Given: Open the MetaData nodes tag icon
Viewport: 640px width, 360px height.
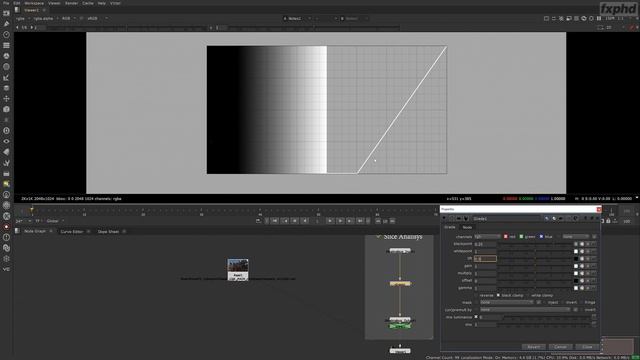Looking at the screenshot, I should coord(6,152).
